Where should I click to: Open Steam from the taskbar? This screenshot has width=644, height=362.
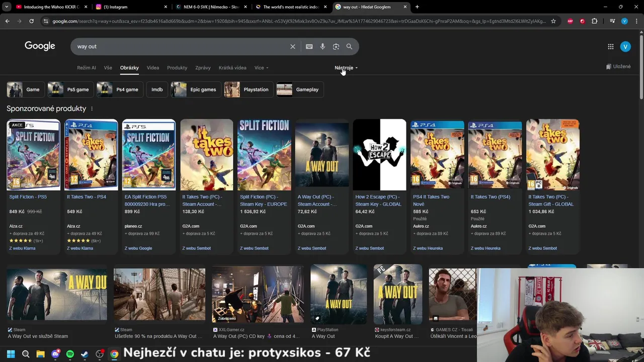click(x=85, y=354)
